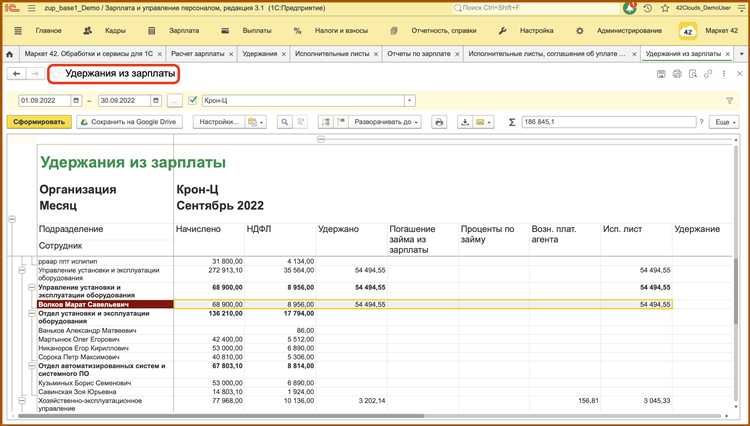Click the period selection ellipsis button

(x=175, y=101)
